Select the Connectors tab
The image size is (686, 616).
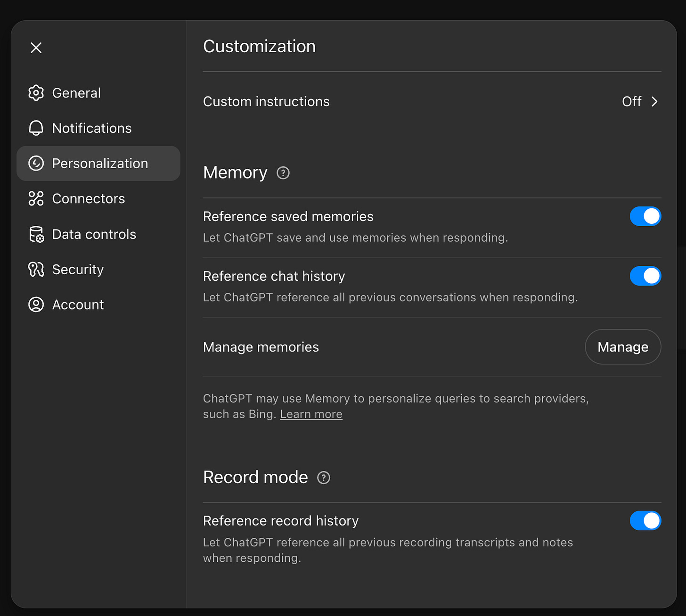click(98, 199)
